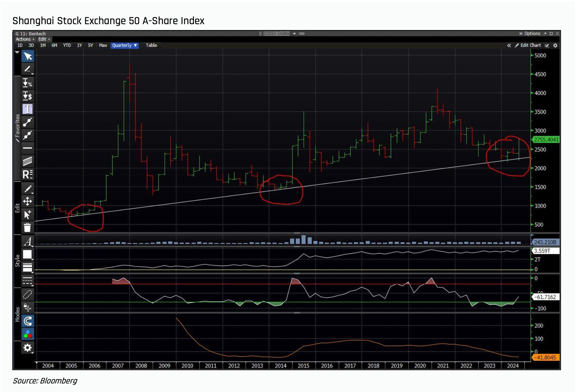Choose the dollar change measurement tool

(x=27, y=96)
